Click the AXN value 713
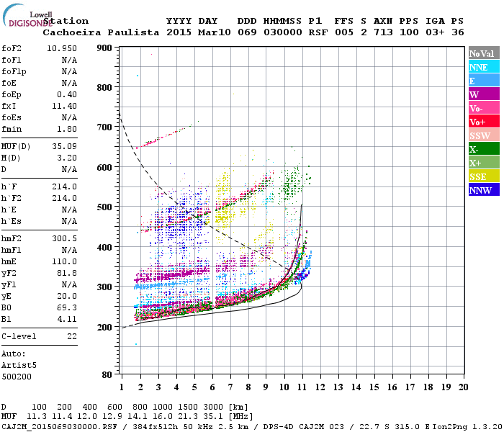504x432 pixels. click(x=383, y=32)
